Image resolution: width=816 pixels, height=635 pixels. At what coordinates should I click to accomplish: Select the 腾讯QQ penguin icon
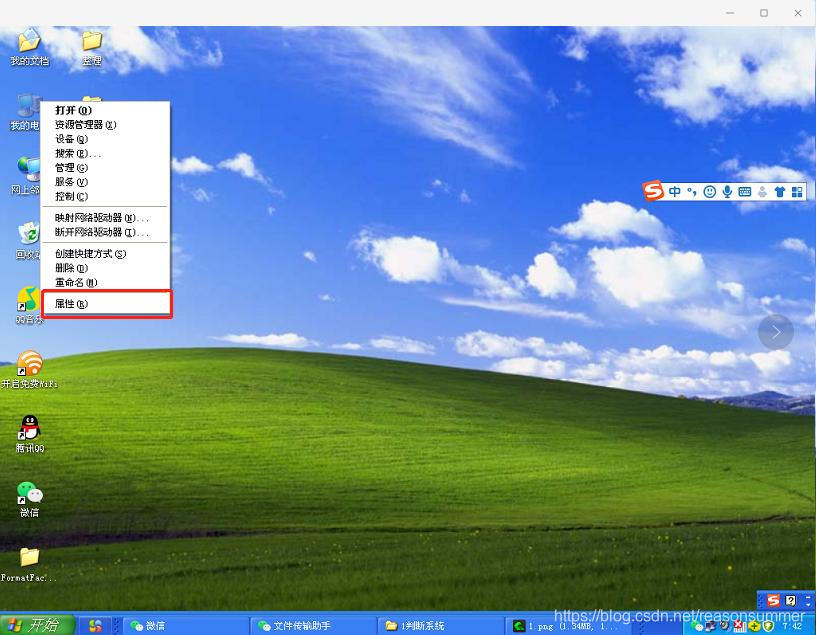(30, 434)
